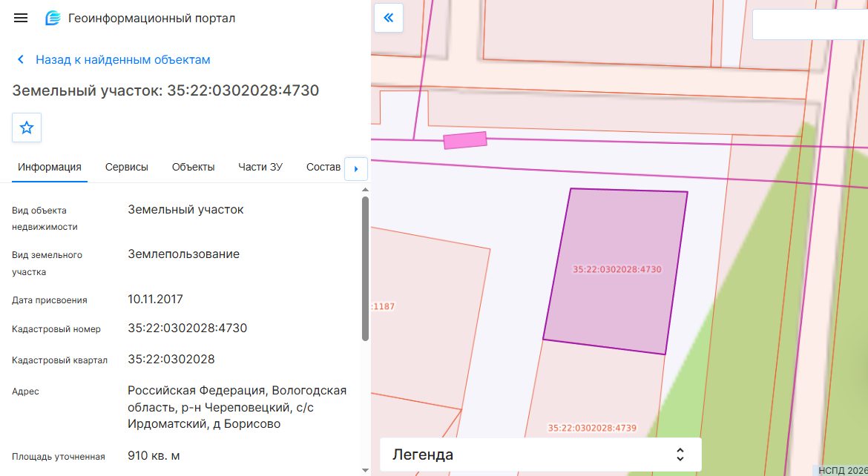The width and height of the screenshot is (868, 476).
Task: Click the area value 910 кв. м
Action: [x=154, y=456]
